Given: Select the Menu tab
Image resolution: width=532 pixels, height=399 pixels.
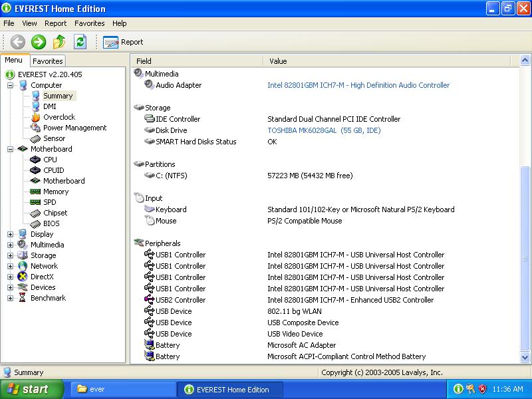Looking at the screenshot, I should tap(13, 60).
